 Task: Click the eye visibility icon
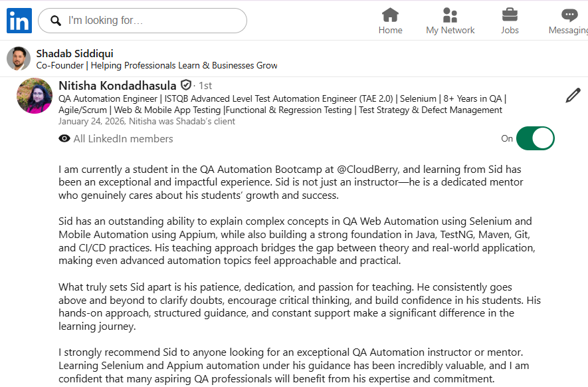(64, 138)
